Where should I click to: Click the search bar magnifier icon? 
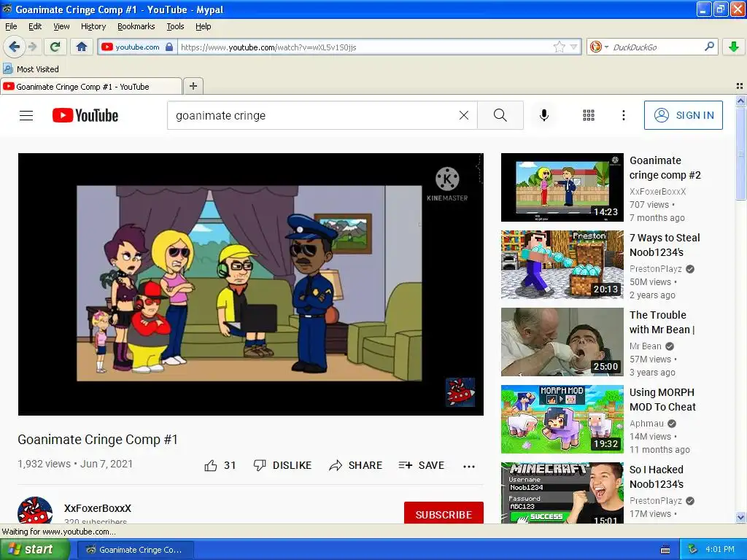(x=709, y=47)
